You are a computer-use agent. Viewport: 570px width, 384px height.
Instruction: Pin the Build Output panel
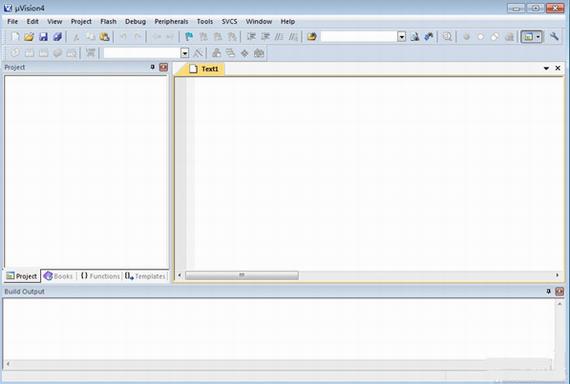549,291
